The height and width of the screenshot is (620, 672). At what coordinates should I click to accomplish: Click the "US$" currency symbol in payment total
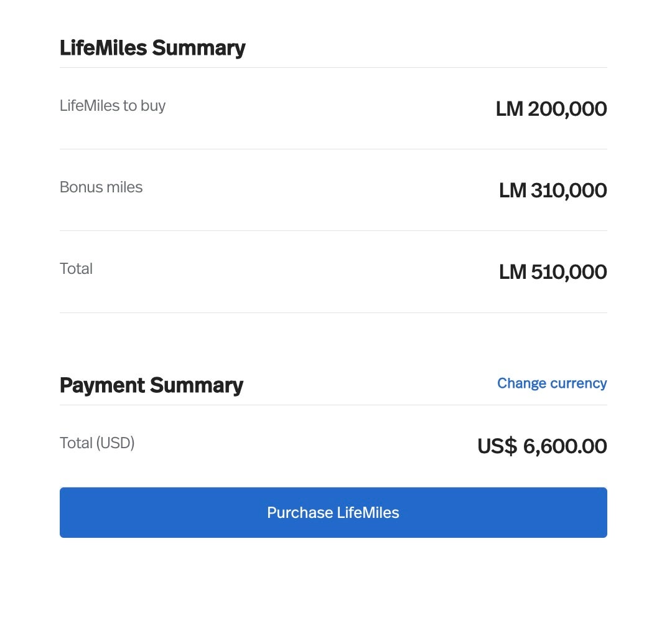pos(497,446)
